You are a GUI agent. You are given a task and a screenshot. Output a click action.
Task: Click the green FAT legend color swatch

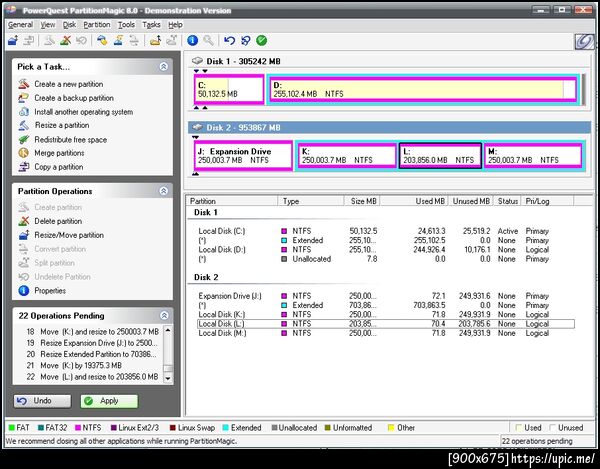[11, 428]
